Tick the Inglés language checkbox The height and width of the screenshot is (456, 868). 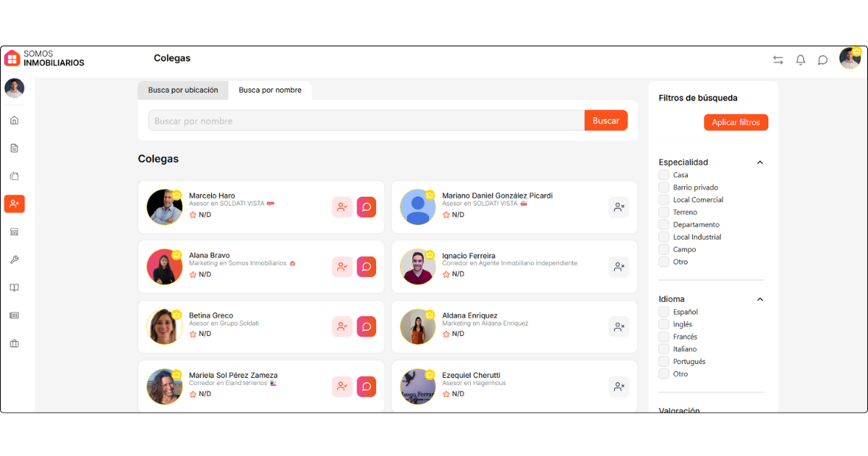point(664,324)
